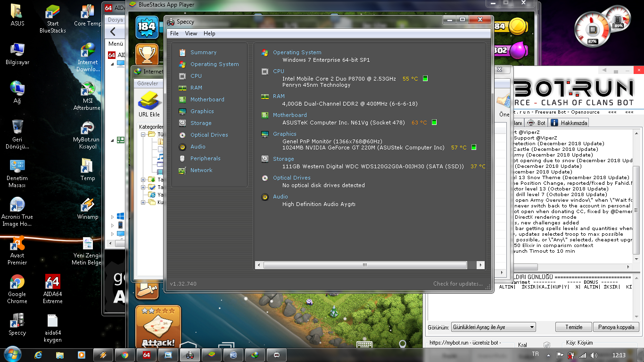Tap the Attack! button in BlueStacks game

click(158, 327)
